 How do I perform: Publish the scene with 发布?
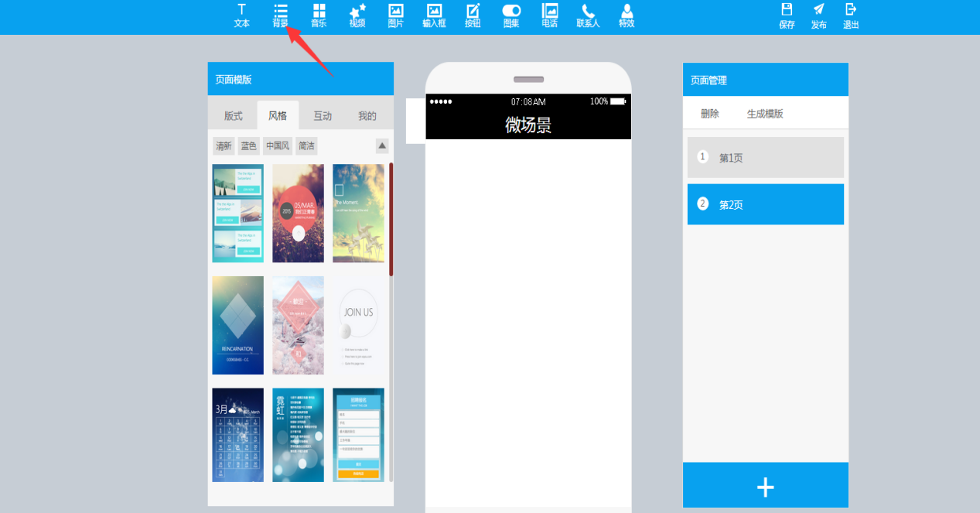(818, 15)
